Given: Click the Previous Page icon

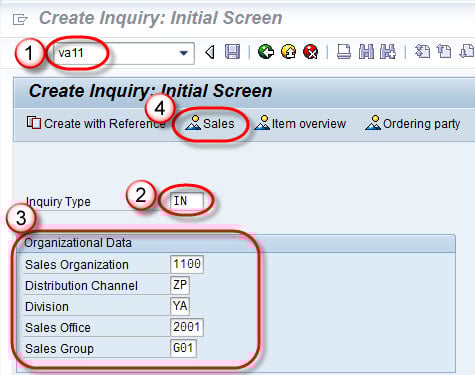Looking at the screenshot, I should coord(444,52).
